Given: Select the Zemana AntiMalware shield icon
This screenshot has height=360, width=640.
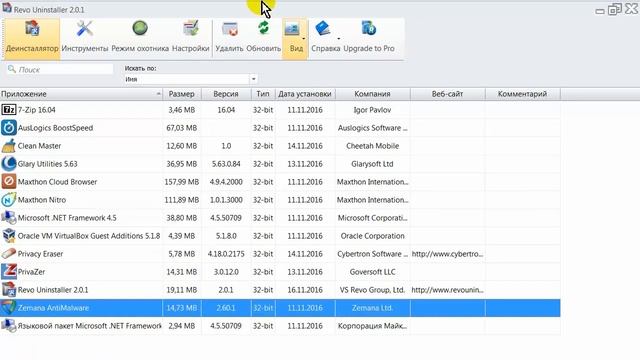Looking at the screenshot, I should (x=9, y=307).
